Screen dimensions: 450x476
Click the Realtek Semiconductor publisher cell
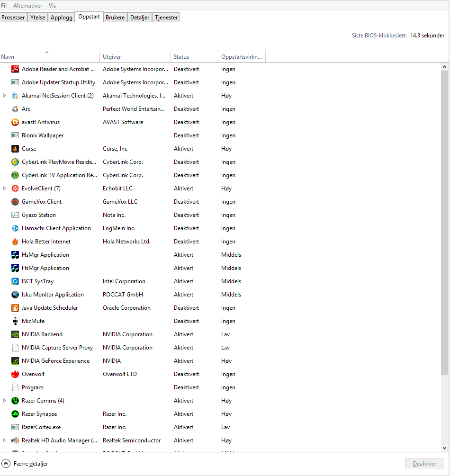(x=132, y=440)
